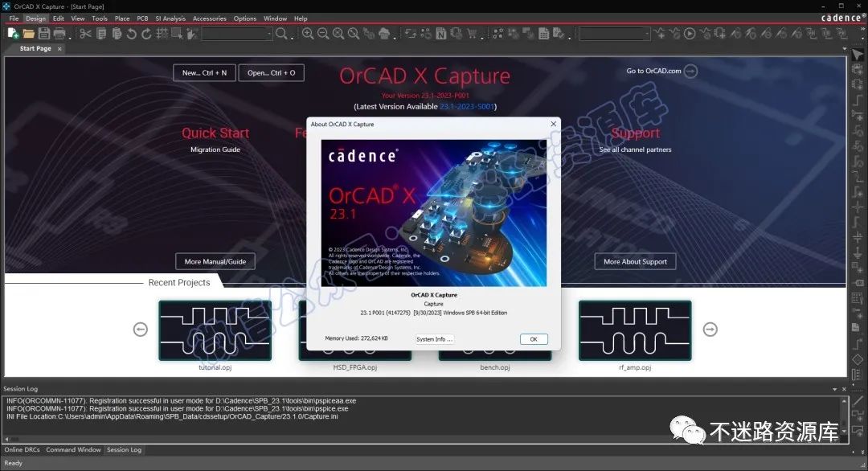Close the About OrCAD X Capture dialog
The height and width of the screenshot is (471, 868).
(553, 124)
